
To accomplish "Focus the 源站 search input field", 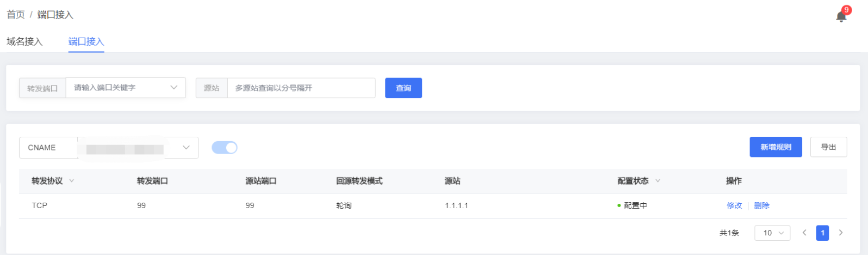I will (301, 88).
